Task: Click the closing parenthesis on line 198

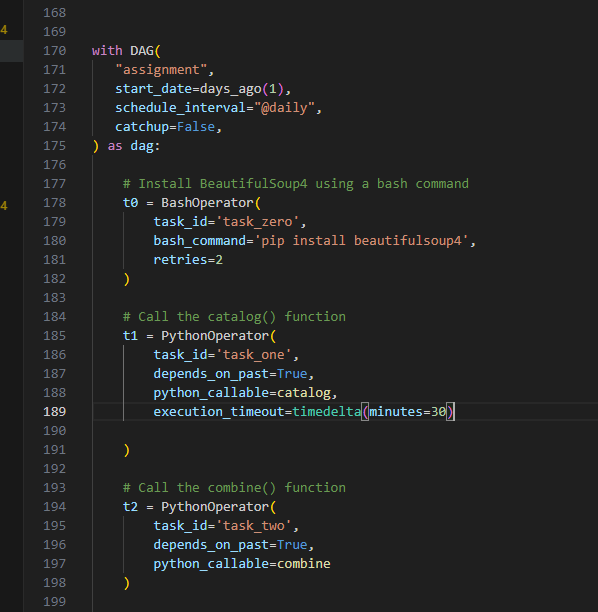Action: pyautogui.click(x=126, y=583)
